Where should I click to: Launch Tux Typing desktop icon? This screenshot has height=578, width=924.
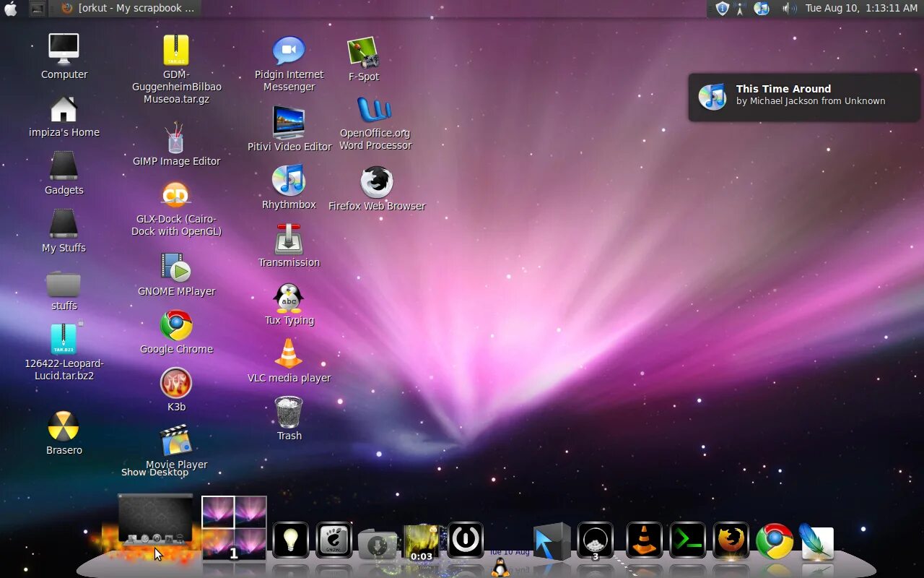click(289, 297)
